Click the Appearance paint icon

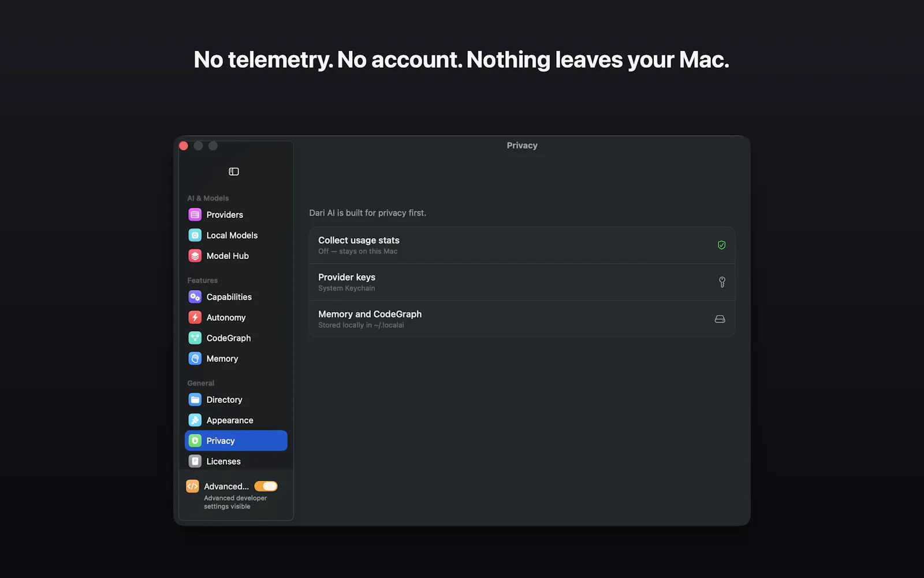click(195, 420)
